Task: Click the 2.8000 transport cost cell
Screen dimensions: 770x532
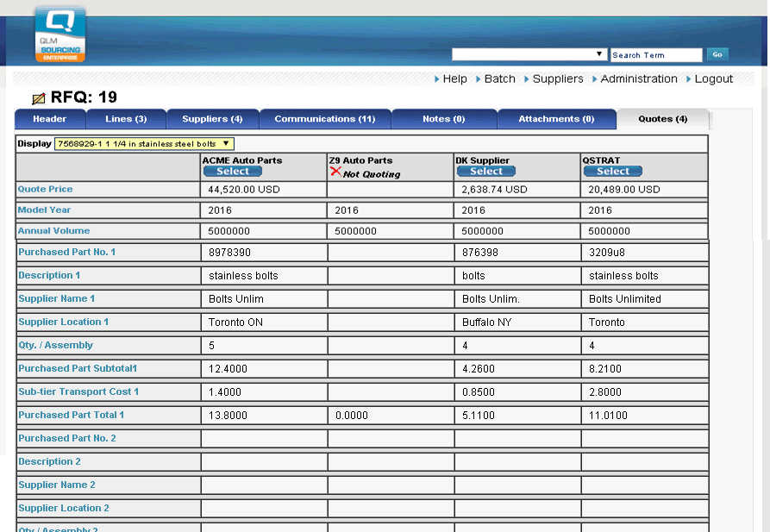Action: click(605, 392)
